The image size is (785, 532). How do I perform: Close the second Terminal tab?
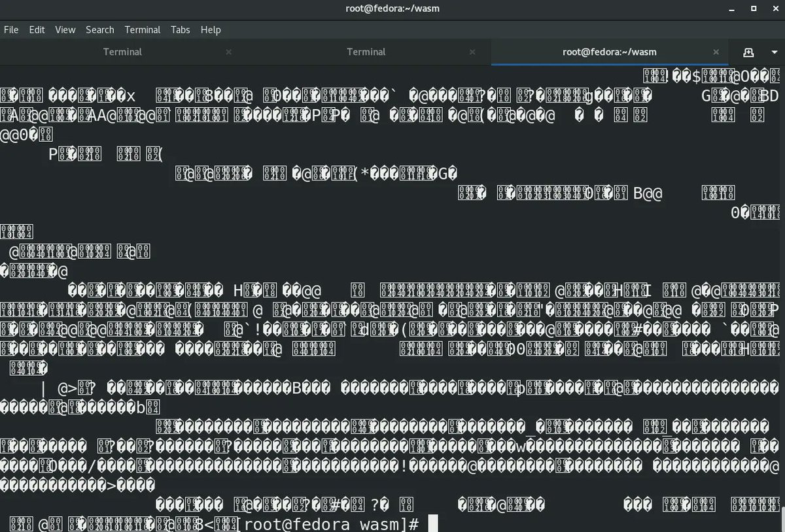[472, 52]
